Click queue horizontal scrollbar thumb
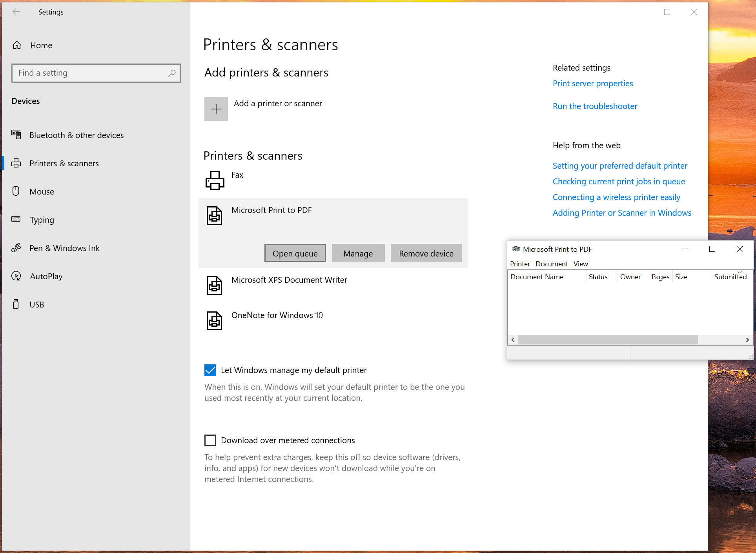The image size is (756, 553). (608, 340)
